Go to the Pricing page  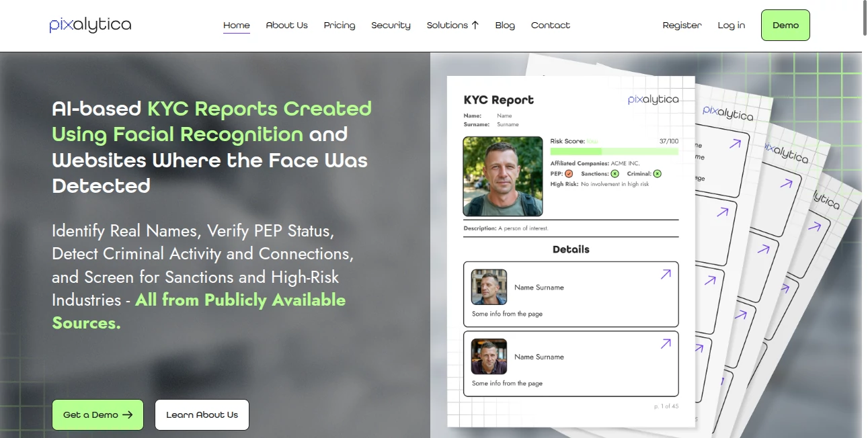tap(340, 26)
